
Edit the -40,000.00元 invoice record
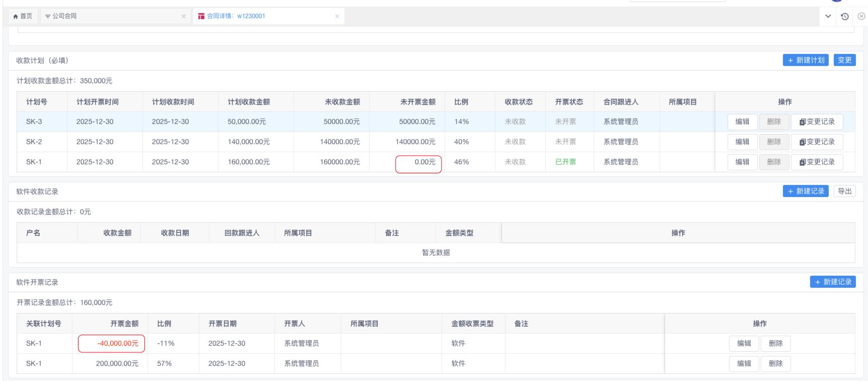click(744, 343)
